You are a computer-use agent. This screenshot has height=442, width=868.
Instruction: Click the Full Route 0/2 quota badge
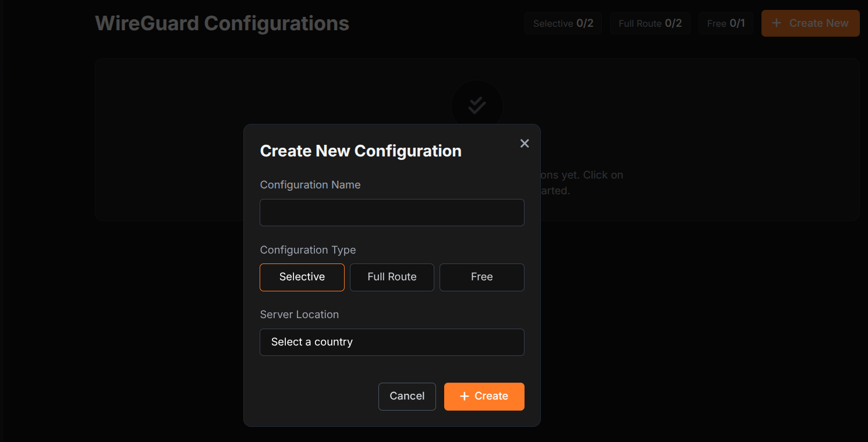(x=650, y=23)
